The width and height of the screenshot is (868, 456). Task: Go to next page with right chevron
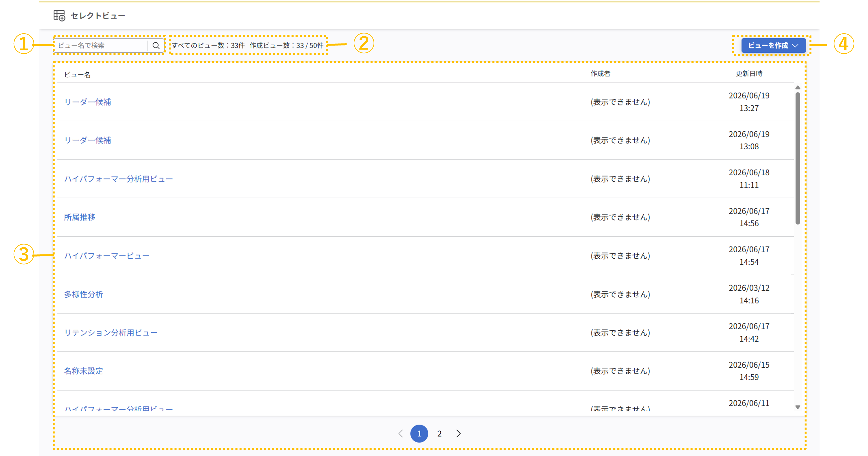click(458, 433)
